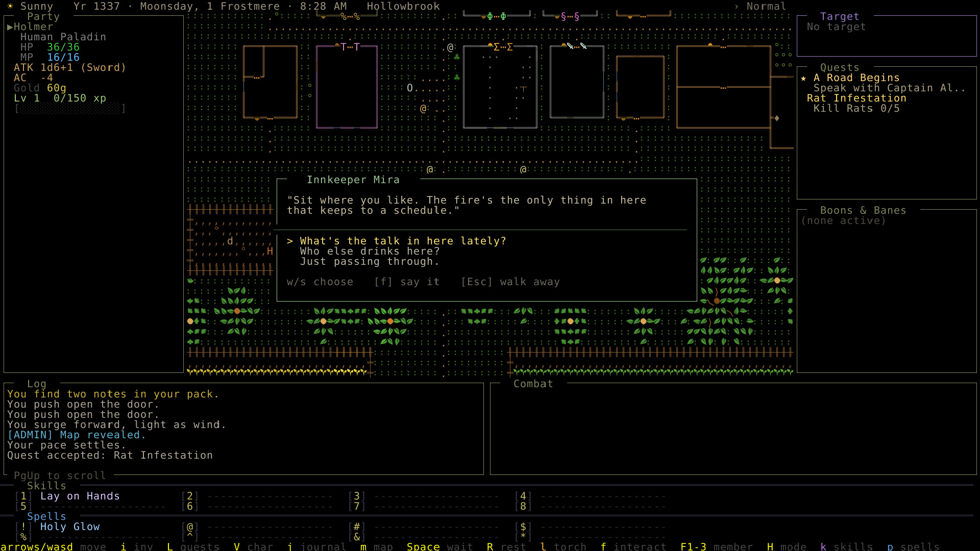Click the 'L quests' hotkey hint
Screen dimensions: 980x551
tap(193, 546)
